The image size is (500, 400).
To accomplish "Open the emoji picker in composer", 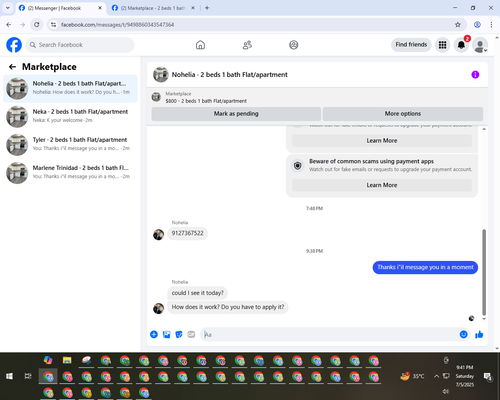I will [x=464, y=334].
